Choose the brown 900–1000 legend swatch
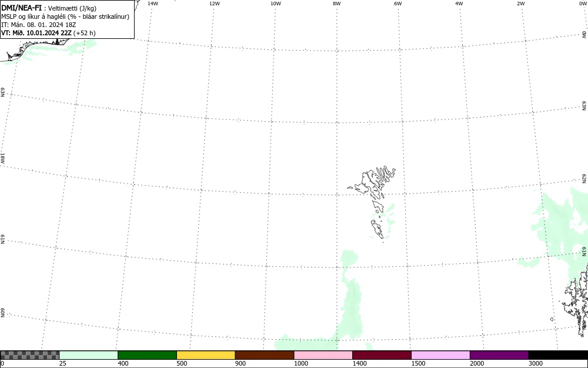The width and height of the screenshot is (588, 368). click(265, 355)
